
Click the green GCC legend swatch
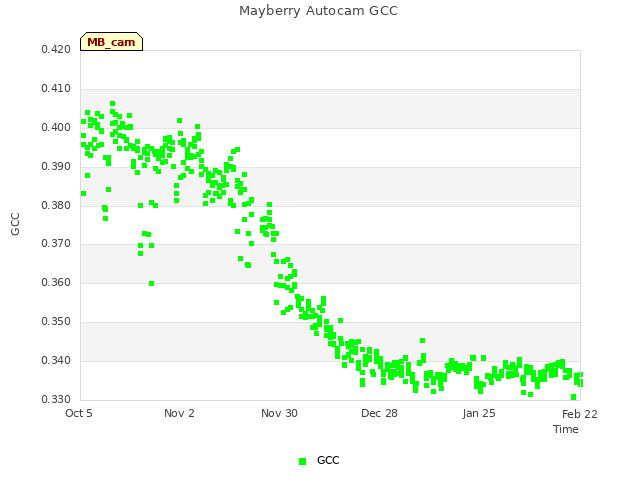(302, 461)
